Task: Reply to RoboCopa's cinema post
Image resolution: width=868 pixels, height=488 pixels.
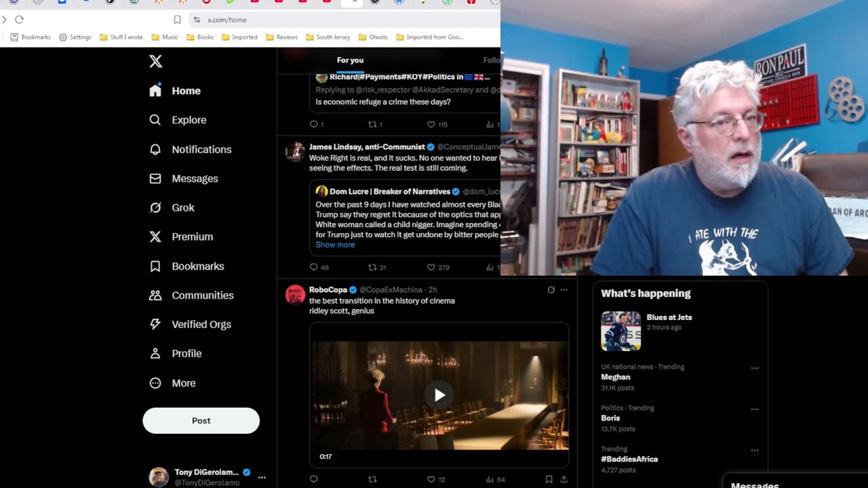Action: [313, 479]
